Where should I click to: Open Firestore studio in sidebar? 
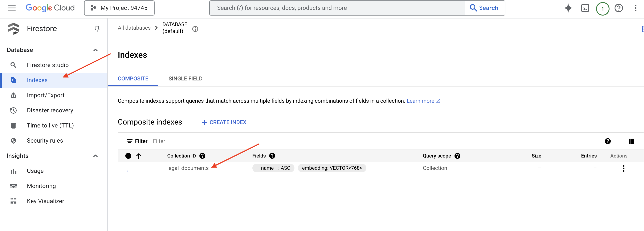click(48, 65)
